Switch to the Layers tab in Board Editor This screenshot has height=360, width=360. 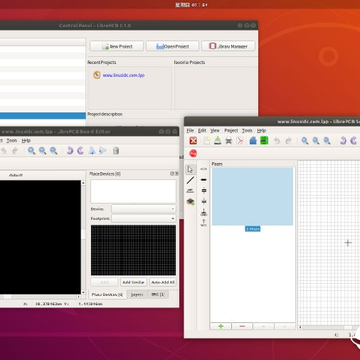click(x=137, y=295)
